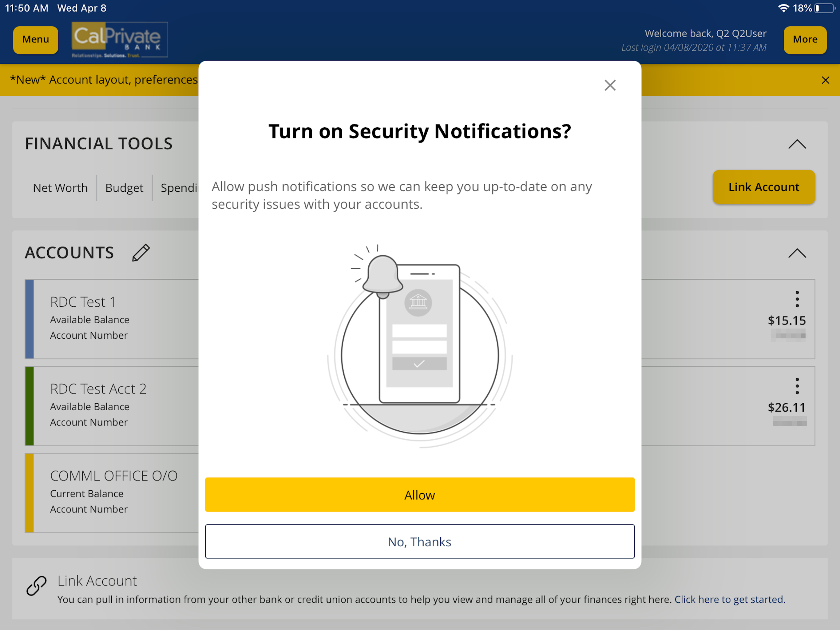Open the Menu button
Viewport: 840px width, 630px height.
click(36, 39)
